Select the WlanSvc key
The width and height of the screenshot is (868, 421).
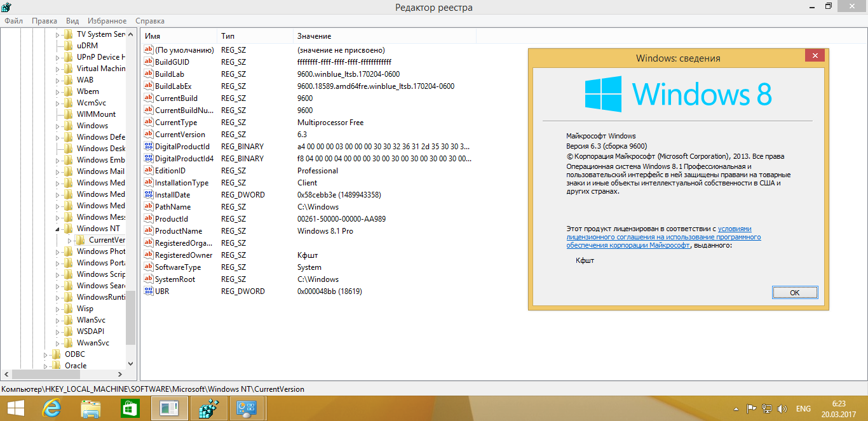click(91, 320)
